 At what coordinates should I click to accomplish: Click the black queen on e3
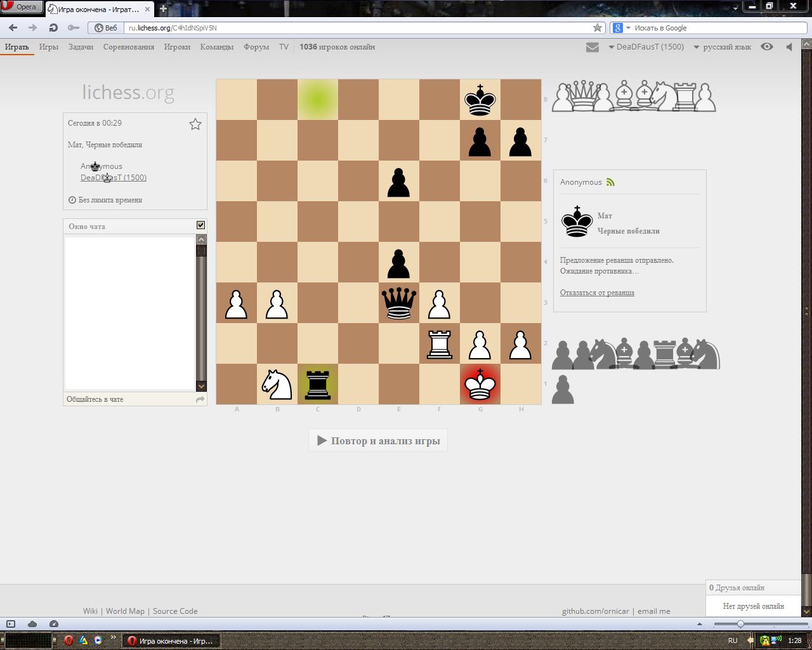coord(399,303)
